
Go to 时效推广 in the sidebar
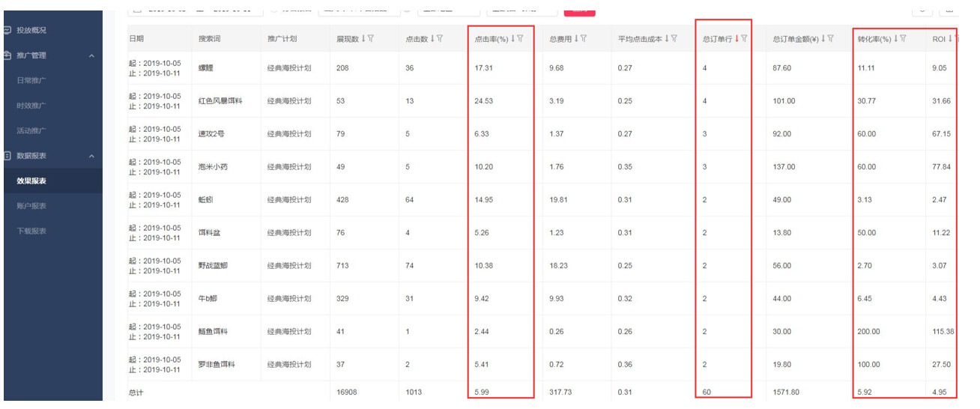(31, 106)
